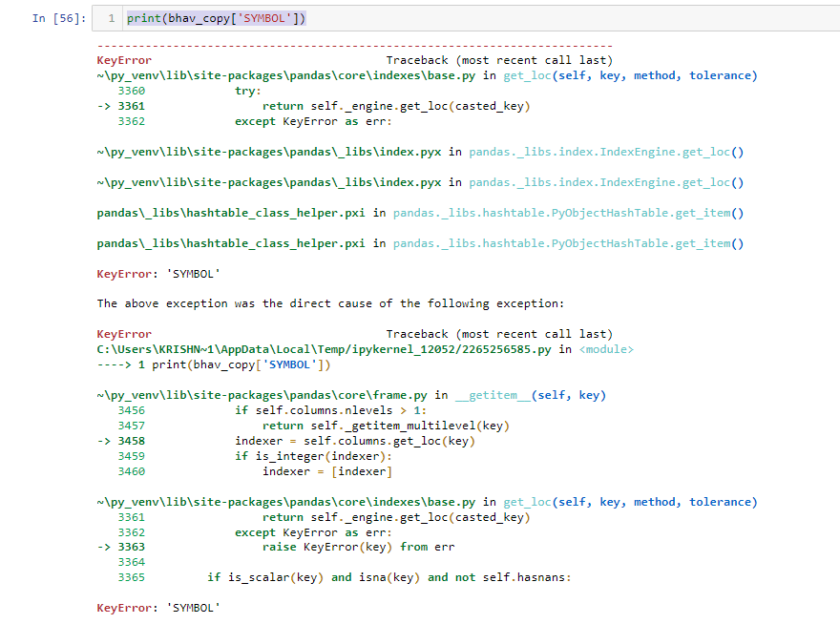Select the In [56]: cell prompt
Screen dimensions: 840x624
59,18
